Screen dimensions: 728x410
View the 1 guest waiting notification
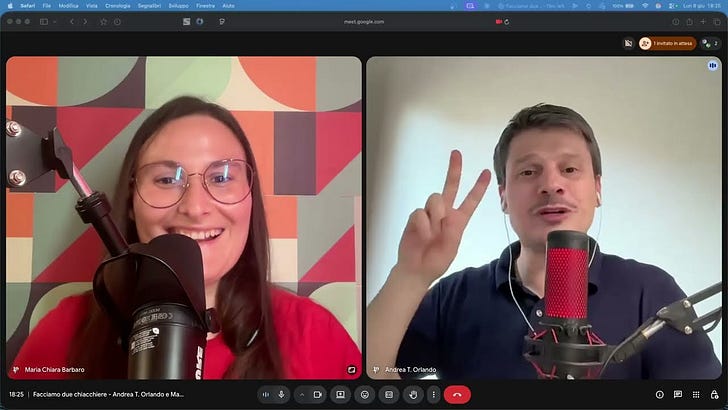click(x=668, y=43)
